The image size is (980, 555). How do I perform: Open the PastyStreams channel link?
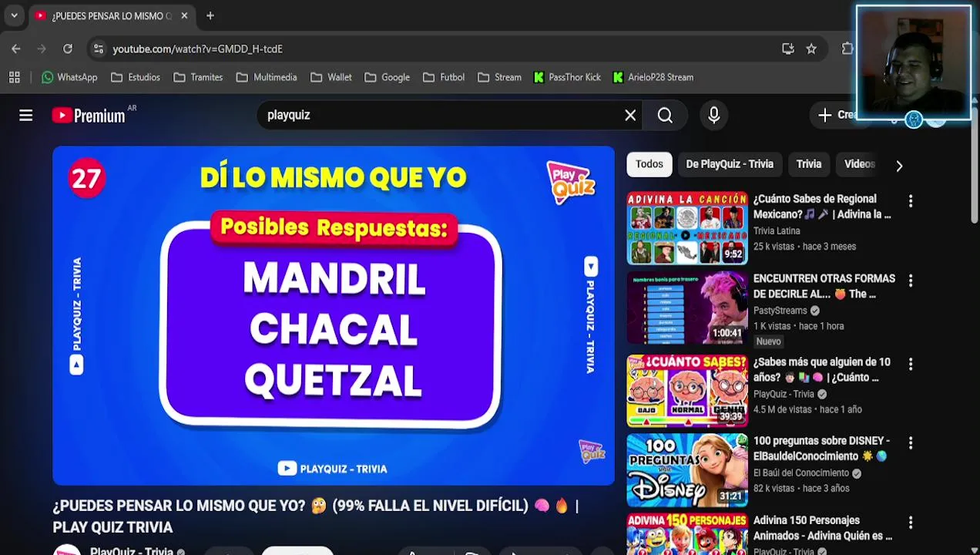pos(780,311)
